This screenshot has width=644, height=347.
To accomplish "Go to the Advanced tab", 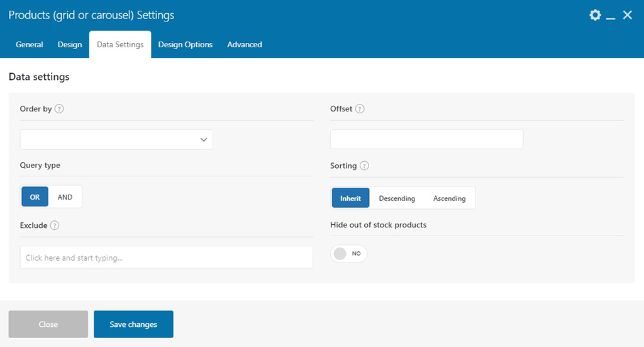I will (245, 45).
